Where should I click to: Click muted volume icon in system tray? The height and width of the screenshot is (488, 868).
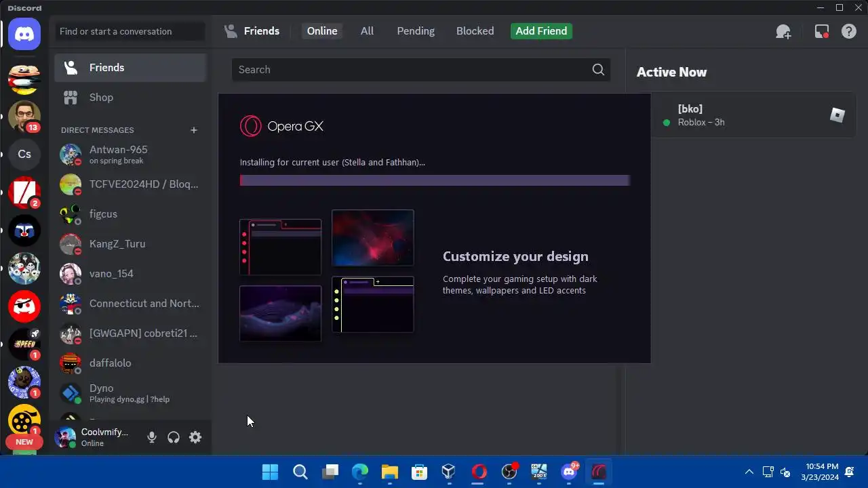point(785,472)
